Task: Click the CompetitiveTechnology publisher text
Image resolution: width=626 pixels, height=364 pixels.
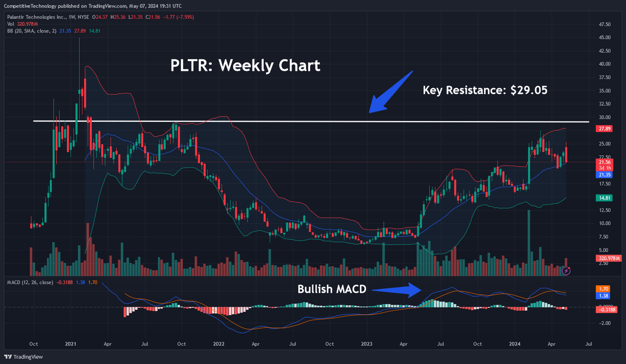Action: [x=30, y=5]
